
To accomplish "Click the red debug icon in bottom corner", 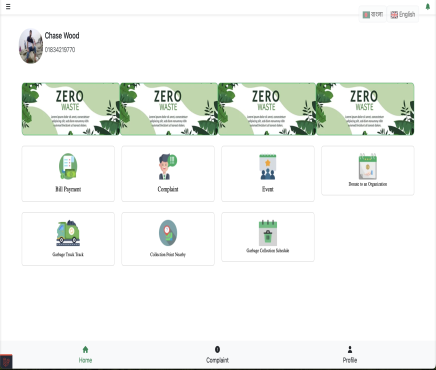I will click(6, 361).
